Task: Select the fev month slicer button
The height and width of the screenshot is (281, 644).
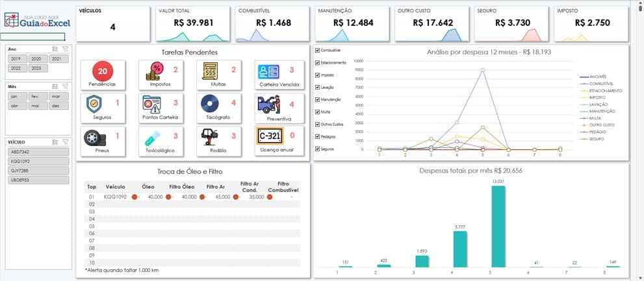Action: click(38, 96)
